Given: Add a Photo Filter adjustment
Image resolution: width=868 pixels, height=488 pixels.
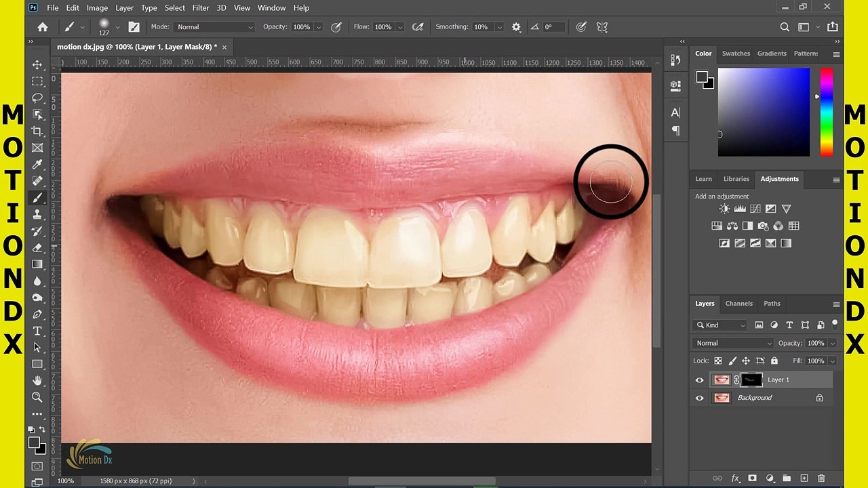Looking at the screenshot, I should tap(763, 226).
